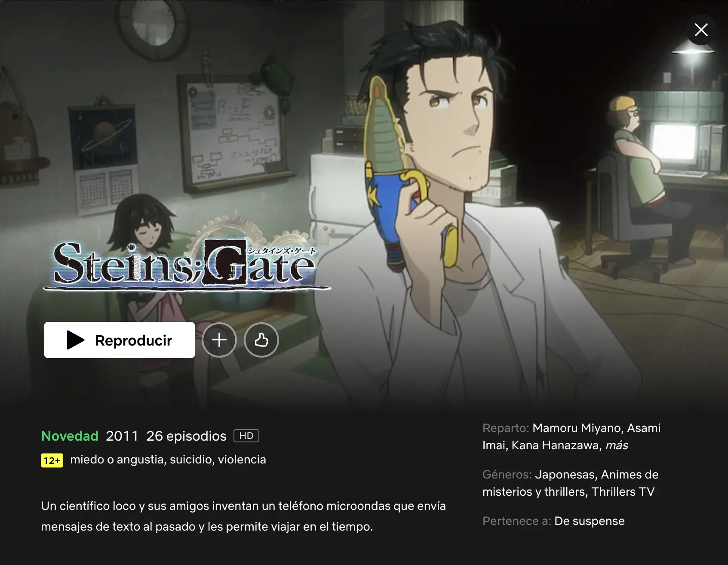Click the 26 episodios label
The width and height of the screenshot is (728, 565).
186,436
